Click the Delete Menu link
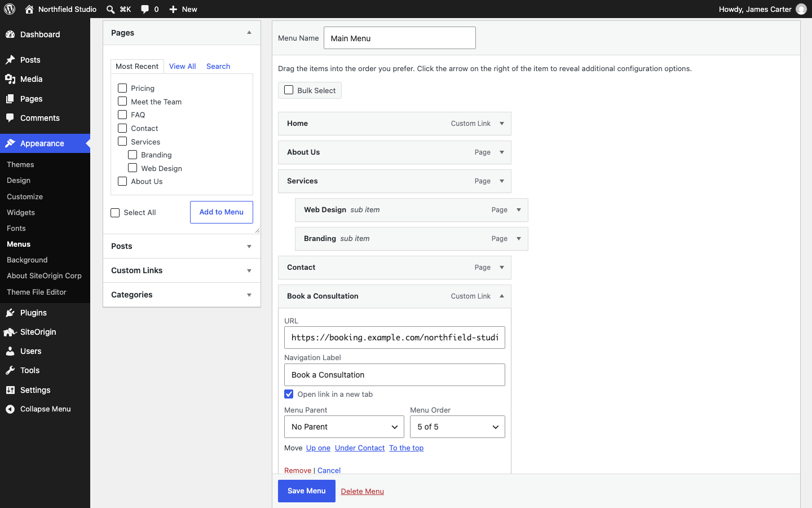 [x=363, y=491]
